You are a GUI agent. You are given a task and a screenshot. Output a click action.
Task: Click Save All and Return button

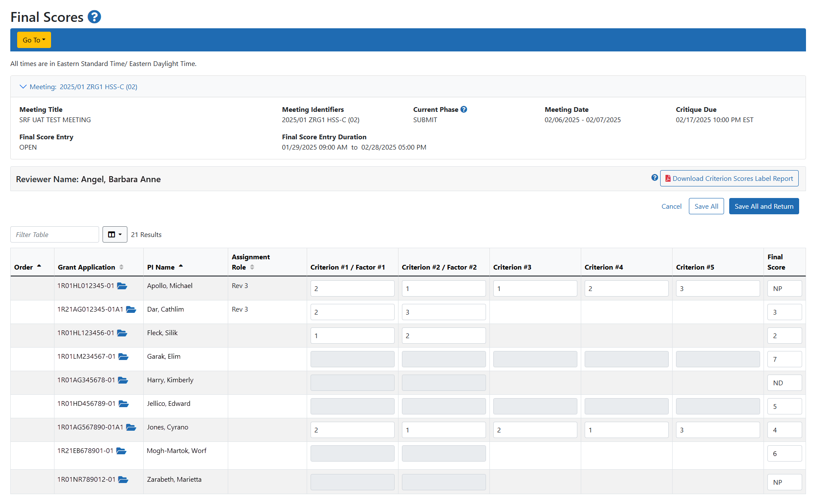764,207
